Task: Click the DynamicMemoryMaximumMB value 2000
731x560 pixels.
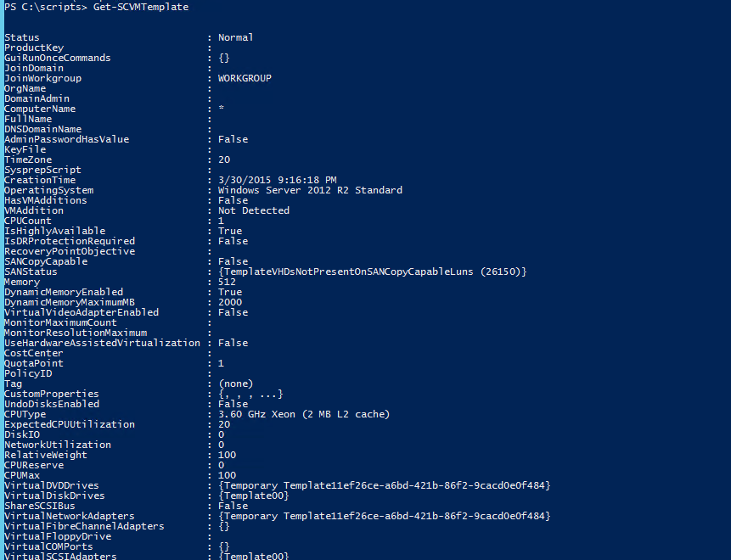Action: pos(229,302)
